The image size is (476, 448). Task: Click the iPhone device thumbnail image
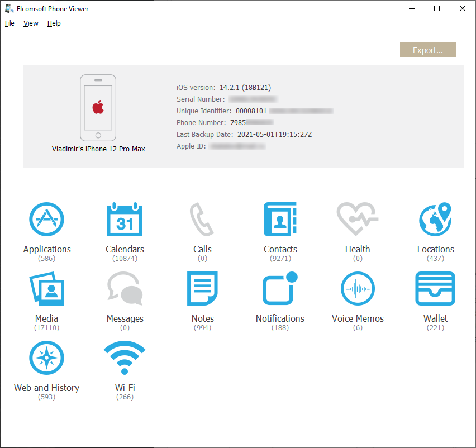coord(98,108)
